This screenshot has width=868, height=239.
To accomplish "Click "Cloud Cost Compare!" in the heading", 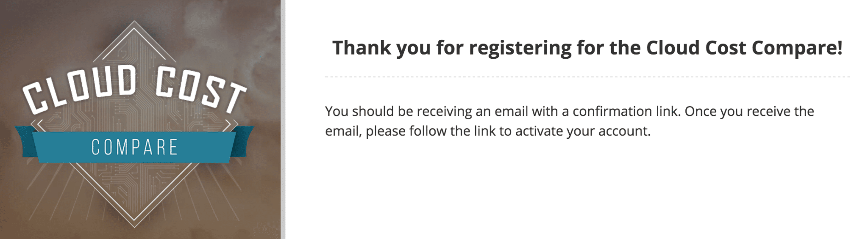I will pyautogui.click(x=744, y=48).
